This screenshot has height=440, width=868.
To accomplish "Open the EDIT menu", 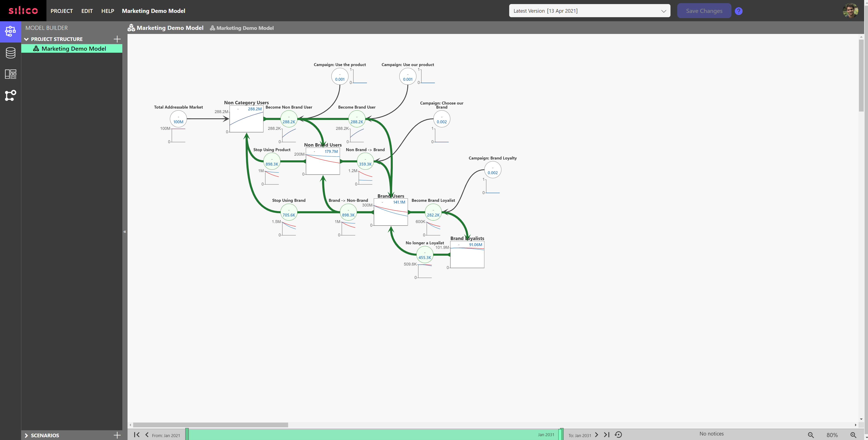I will click(87, 11).
